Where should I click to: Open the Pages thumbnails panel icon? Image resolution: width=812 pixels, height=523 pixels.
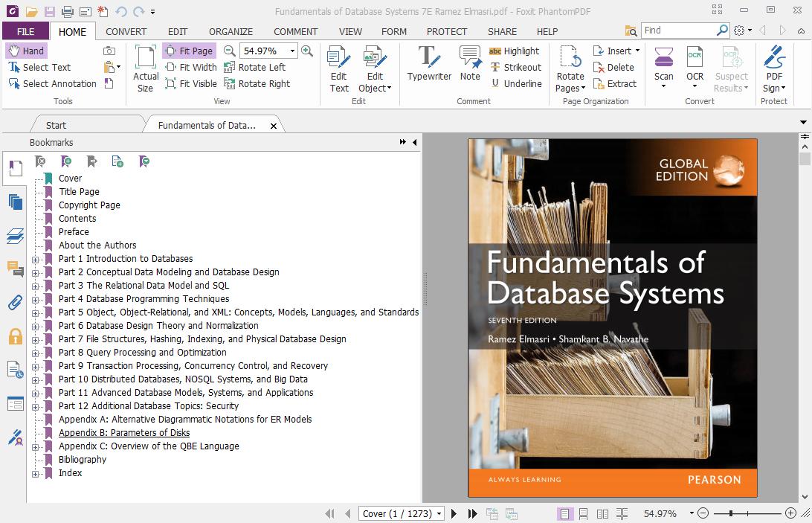point(15,202)
